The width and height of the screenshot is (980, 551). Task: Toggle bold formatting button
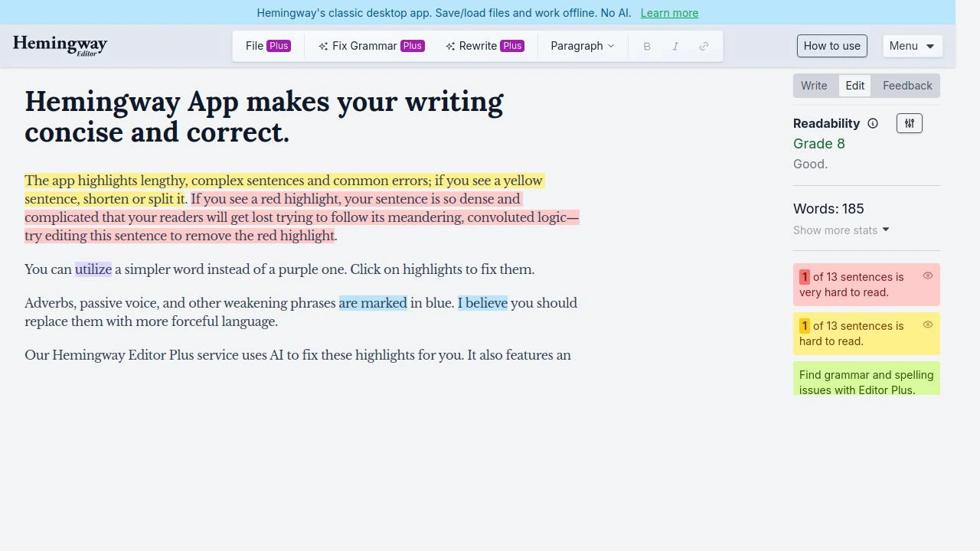pyautogui.click(x=647, y=46)
